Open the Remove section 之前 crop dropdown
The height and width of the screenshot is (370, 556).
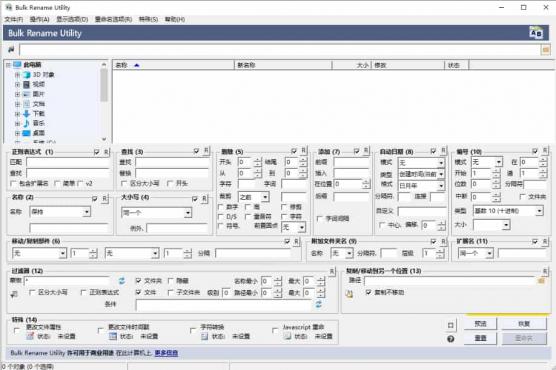(265, 197)
